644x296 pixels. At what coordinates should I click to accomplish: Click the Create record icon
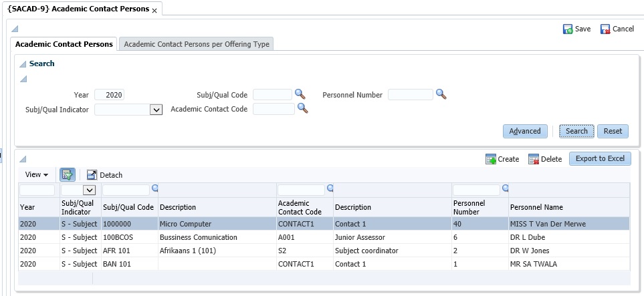491,159
